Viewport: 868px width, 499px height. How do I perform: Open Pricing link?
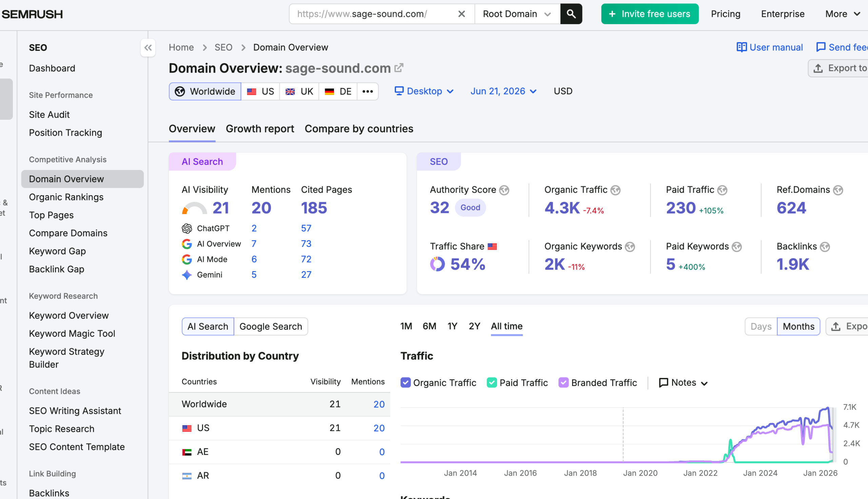pos(726,14)
